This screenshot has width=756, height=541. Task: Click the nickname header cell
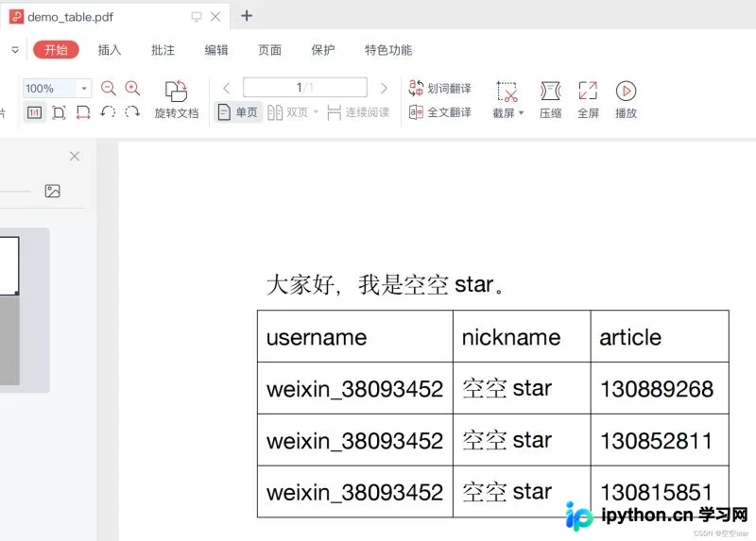[x=522, y=337]
